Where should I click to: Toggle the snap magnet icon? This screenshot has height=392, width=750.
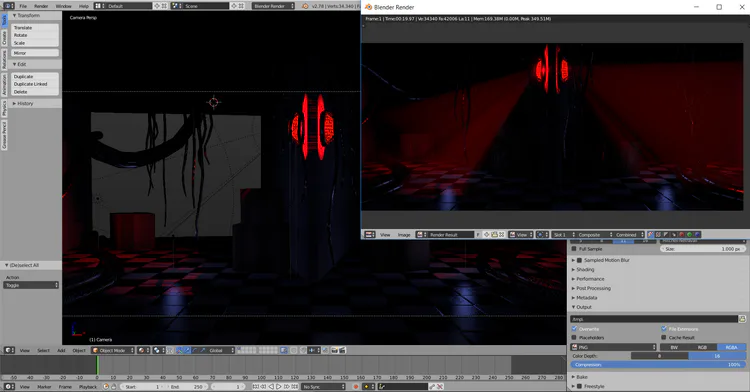(x=303, y=350)
